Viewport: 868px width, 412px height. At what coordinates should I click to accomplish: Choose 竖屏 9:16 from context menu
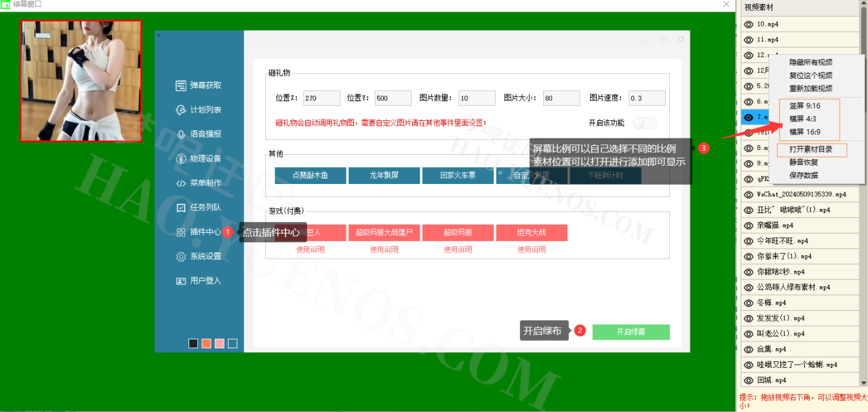pos(805,106)
